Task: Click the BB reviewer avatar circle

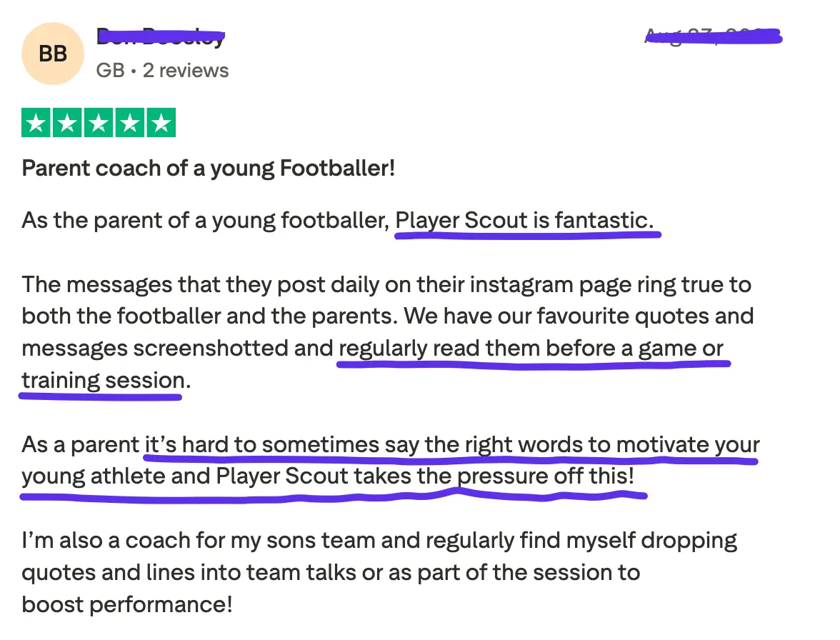Action: tap(53, 54)
